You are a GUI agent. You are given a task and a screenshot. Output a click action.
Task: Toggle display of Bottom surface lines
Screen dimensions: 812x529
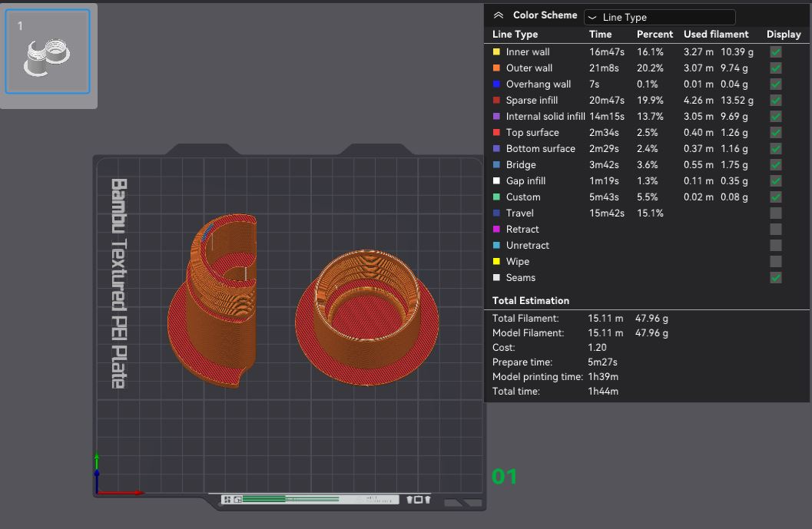point(775,148)
